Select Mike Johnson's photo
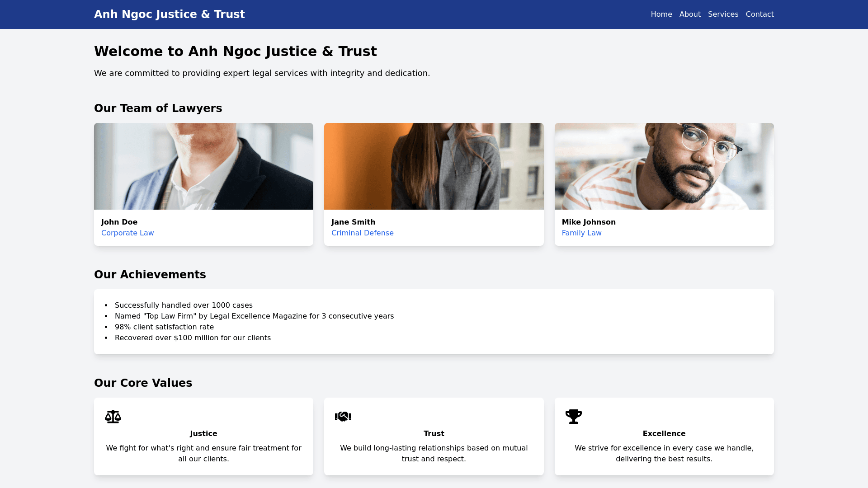The image size is (868, 488). click(664, 166)
